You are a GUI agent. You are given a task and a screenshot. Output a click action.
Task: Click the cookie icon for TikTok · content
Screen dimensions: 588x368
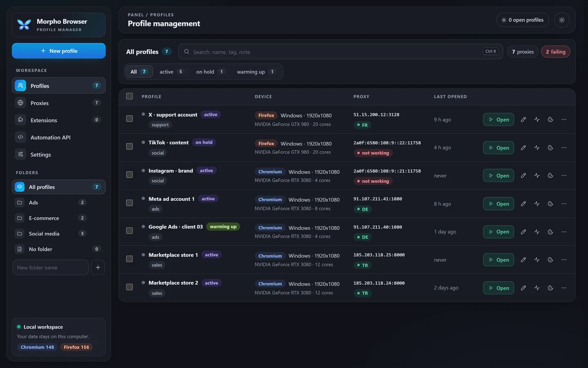click(x=550, y=148)
